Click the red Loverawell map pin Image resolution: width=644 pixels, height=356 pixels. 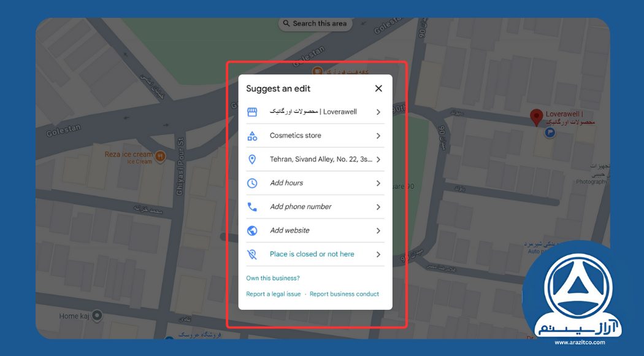(x=537, y=117)
